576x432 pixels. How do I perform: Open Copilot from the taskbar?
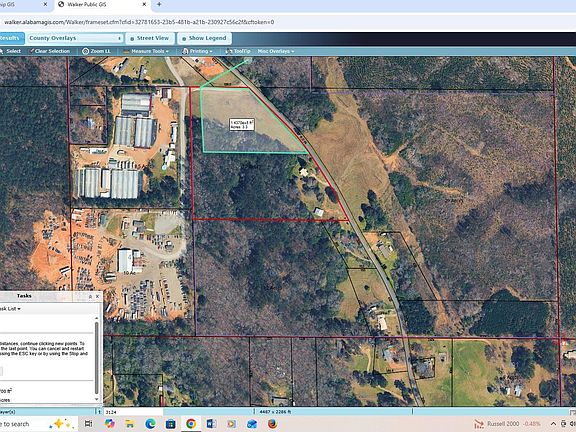pyautogui.click(x=109, y=424)
